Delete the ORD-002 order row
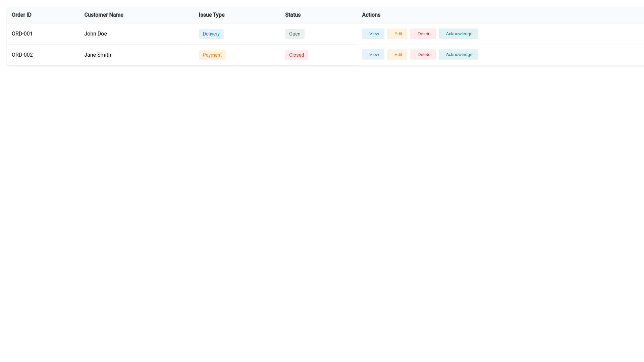 click(423, 54)
